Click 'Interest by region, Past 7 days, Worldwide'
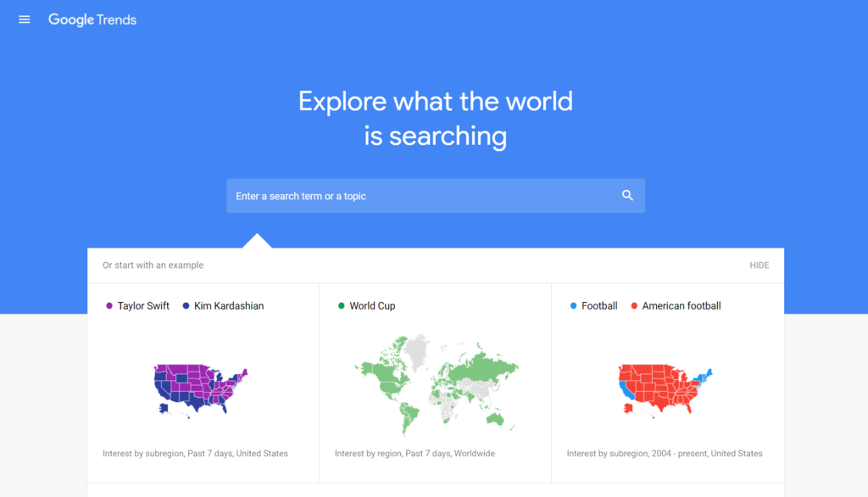Viewport: 868px width, 497px height. [x=415, y=454]
